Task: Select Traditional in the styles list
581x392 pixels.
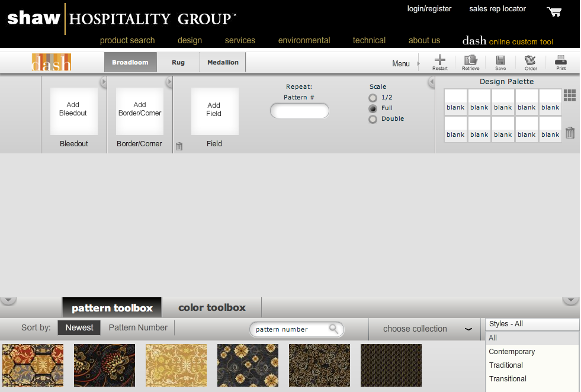Action: coord(532,365)
